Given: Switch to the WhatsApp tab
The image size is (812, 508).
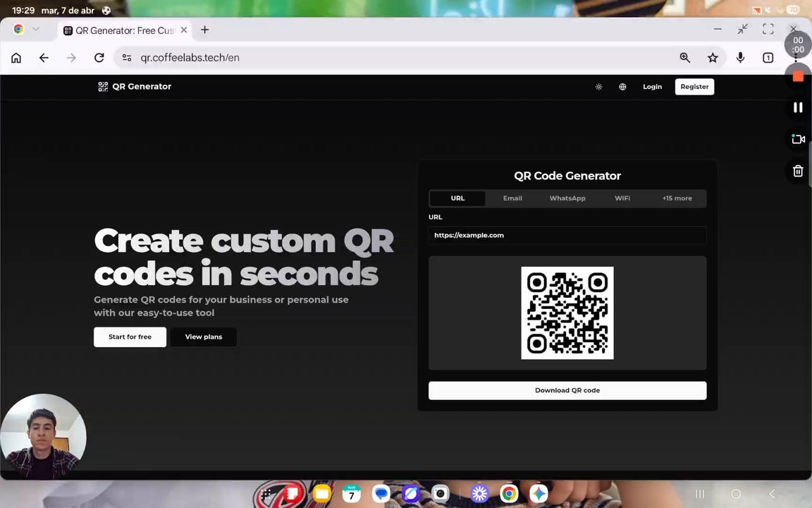Looking at the screenshot, I should coord(567,198).
